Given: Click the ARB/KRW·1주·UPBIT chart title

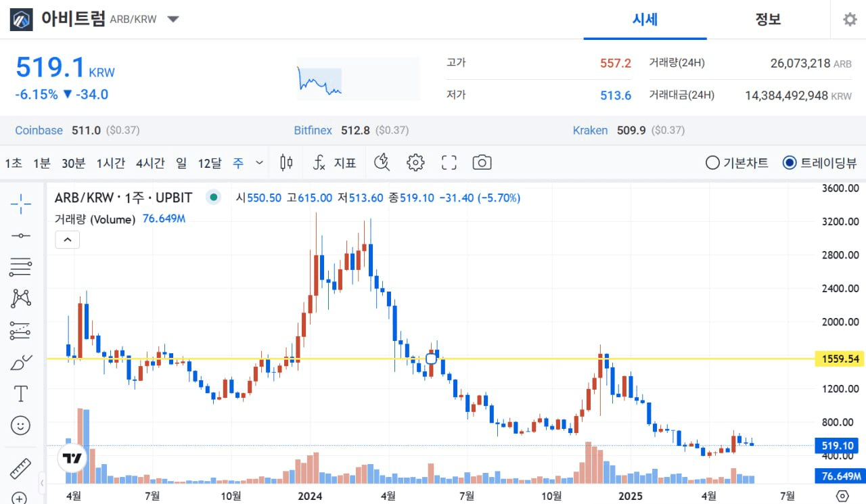Looking at the screenshot, I should (123, 198).
